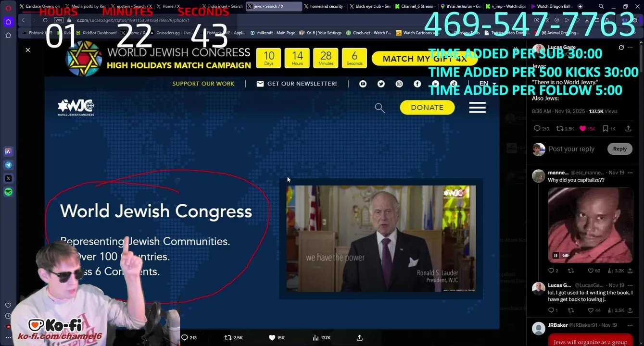Reply to post via comment icon showing 213
Viewport: 644px width, 346px height.
click(541, 128)
